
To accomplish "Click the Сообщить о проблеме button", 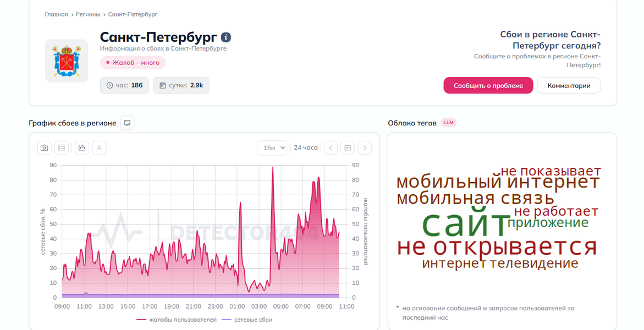I will [488, 85].
